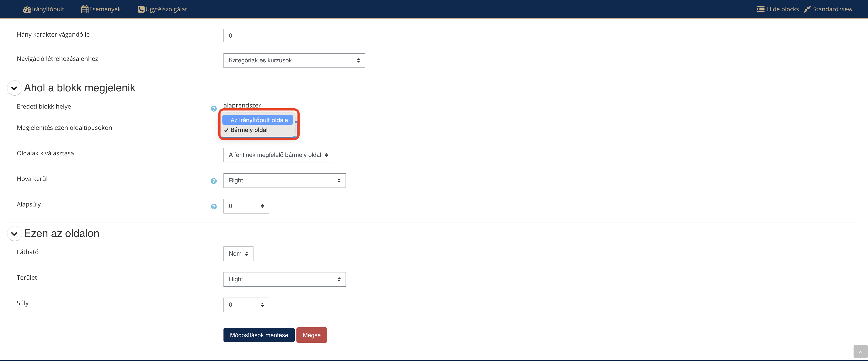Click the 'Navigáció létrehozása ehhez' label

tap(57, 59)
